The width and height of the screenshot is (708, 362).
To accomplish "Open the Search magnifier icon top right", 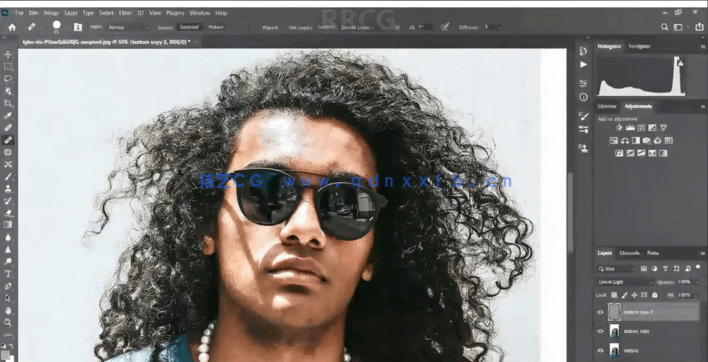I will point(665,27).
